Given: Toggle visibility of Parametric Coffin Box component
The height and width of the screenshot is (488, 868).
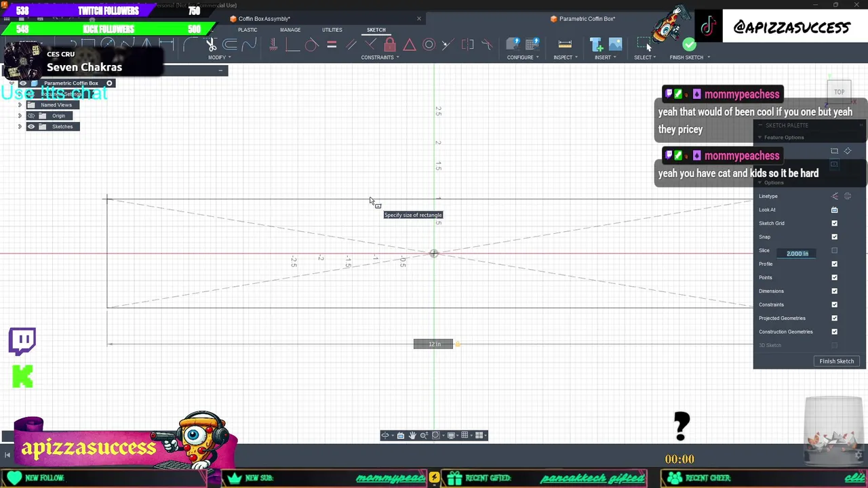Looking at the screenshot, I should pyautogui.click(x=23, y=83).
